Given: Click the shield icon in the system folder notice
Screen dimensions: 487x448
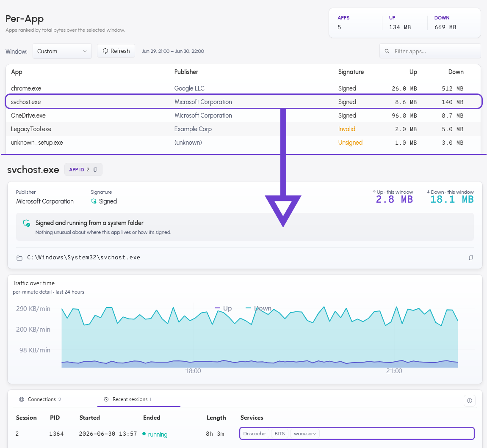Looking at the screenshot, I should coord(27,223).
